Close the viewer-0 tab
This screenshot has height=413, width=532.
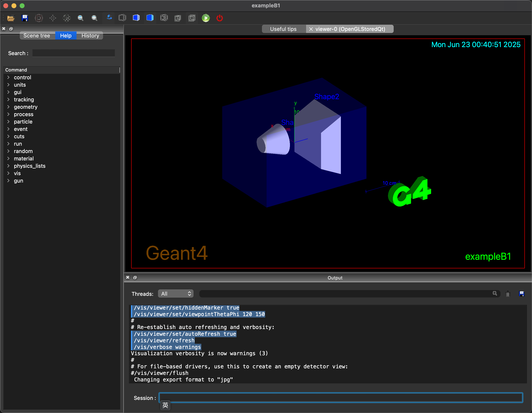click(x=311, y=29)
